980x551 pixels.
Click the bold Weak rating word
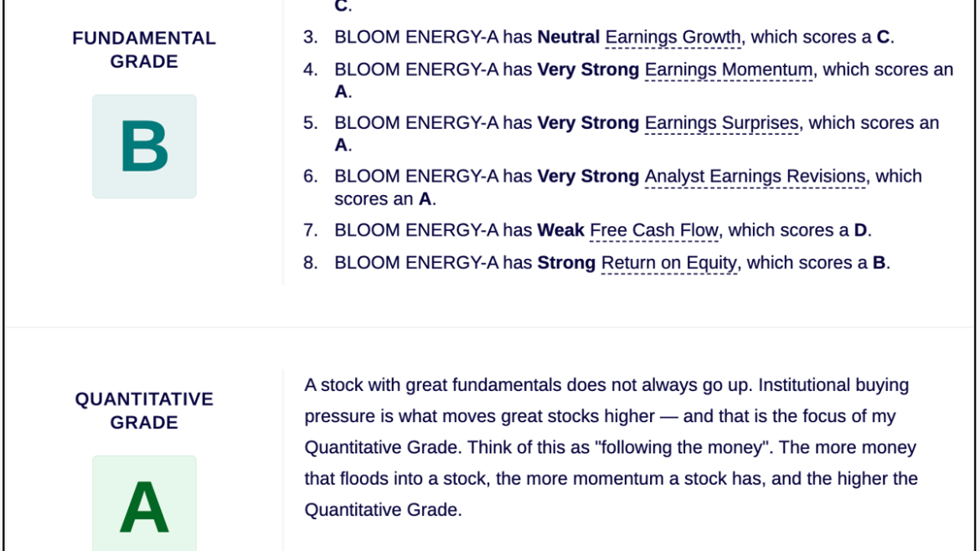click(x=560, y=230)
